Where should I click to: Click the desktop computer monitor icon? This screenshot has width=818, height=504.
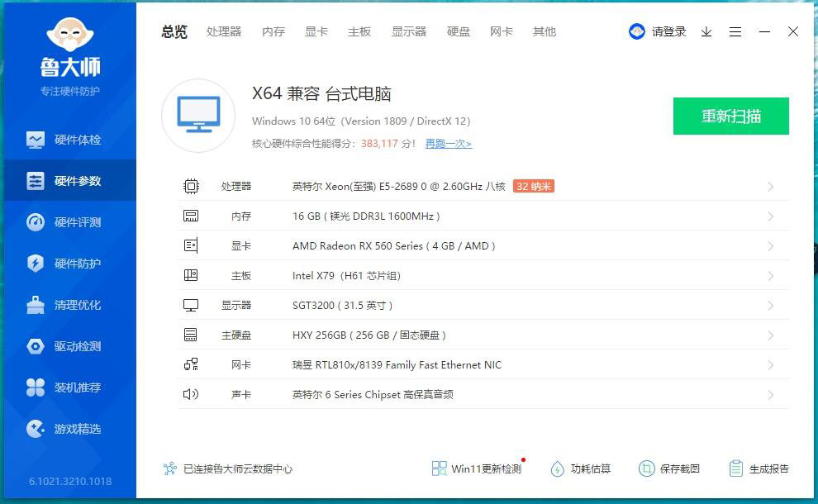(x=198, y=116)
